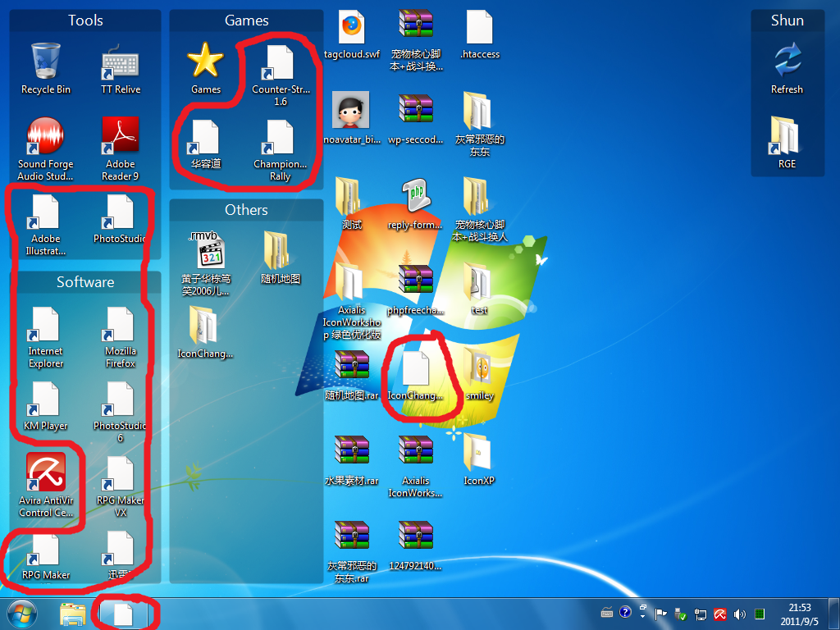Open Windows Explorer from the taskbar
The image size is (840, 630).
pos(73,614)
